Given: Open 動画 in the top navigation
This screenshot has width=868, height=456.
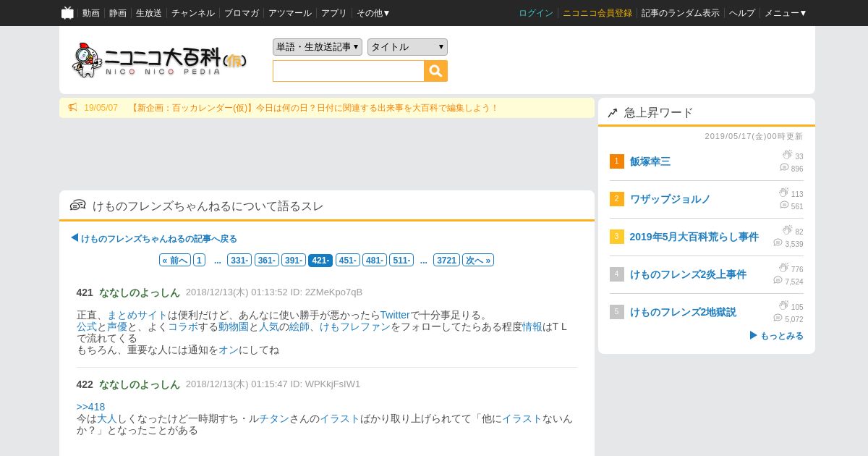Looking at the screenshot, I should 91,13.
